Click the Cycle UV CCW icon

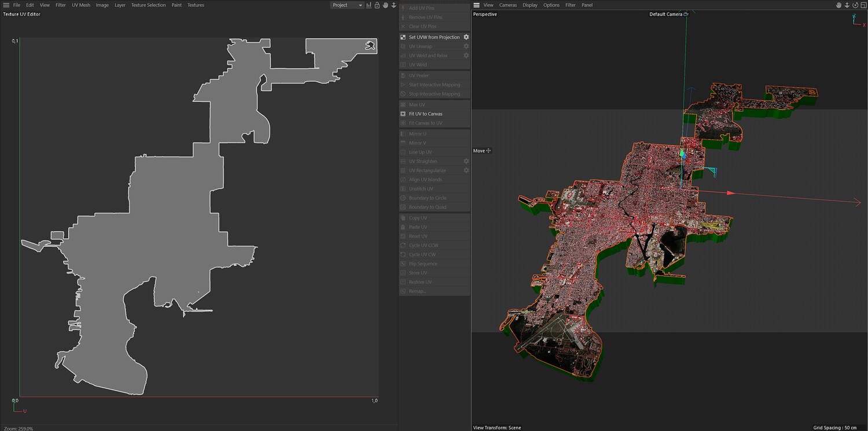[x=403, y=246]
